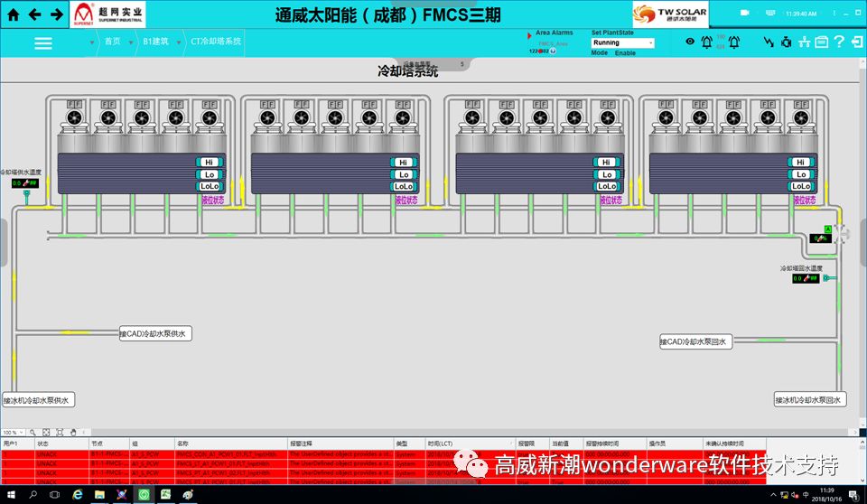Viewport: 867px width, 504px height.
Task: Click the 冷却塔回水温度 value display
Action: (x=805, y=278)
